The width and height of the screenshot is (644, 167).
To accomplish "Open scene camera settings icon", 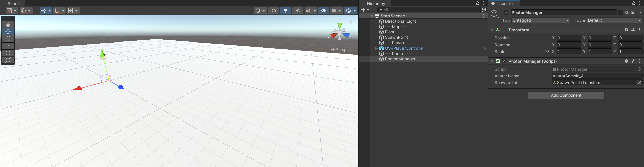I will [334, 11].
